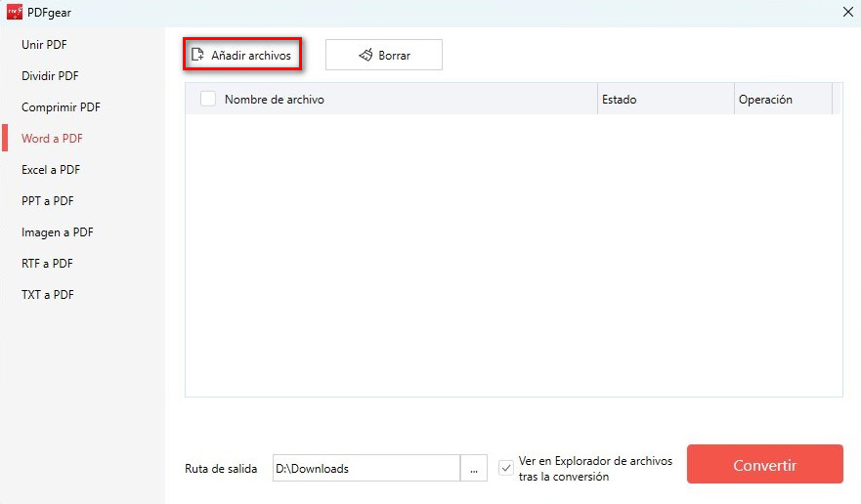Select Comprimir PDF in sidebar

coord(61,107)
